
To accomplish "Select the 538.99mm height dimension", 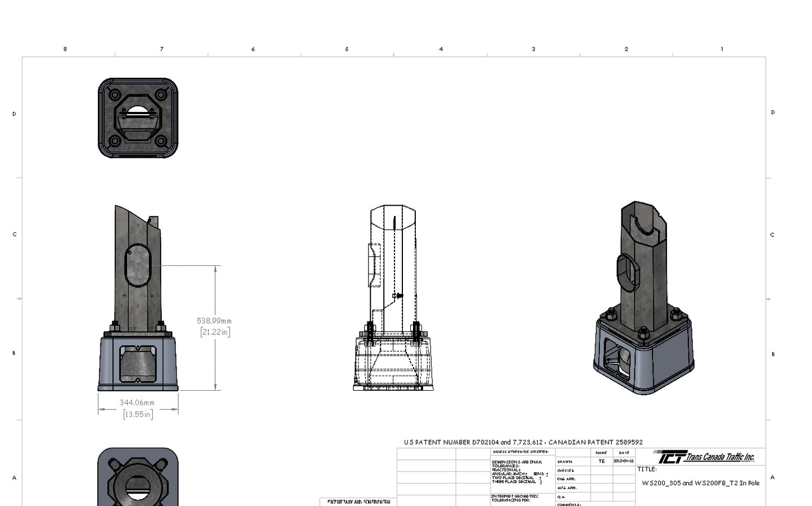I will click(215, 320).
